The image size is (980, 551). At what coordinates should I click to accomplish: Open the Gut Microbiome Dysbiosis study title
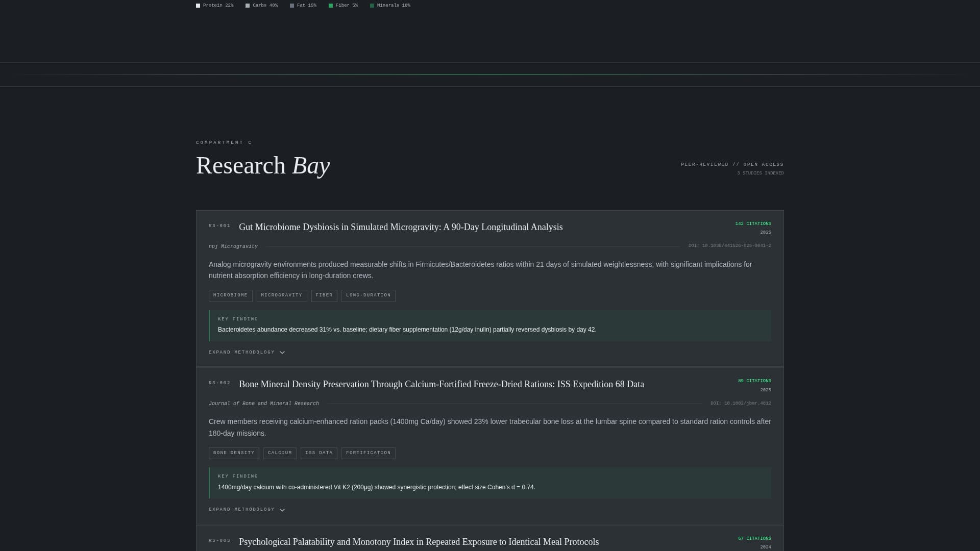(x=401, y=228)
